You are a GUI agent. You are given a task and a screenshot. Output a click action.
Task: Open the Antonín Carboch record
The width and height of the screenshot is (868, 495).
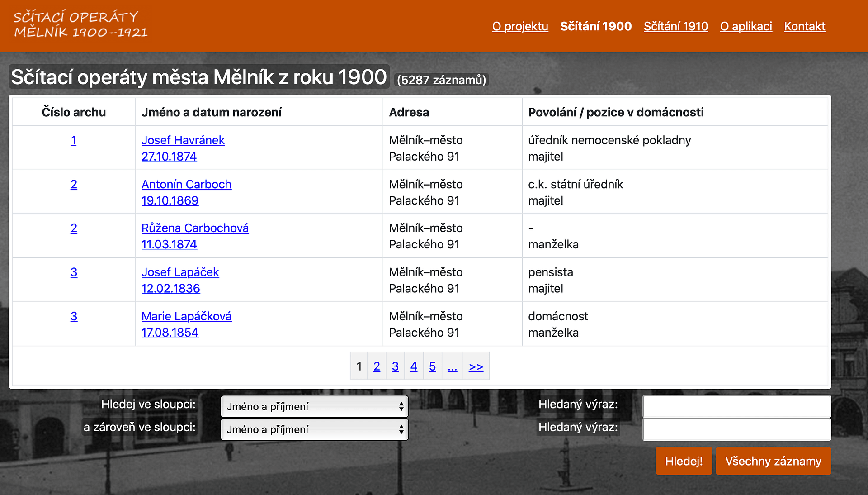click(186, 184)
